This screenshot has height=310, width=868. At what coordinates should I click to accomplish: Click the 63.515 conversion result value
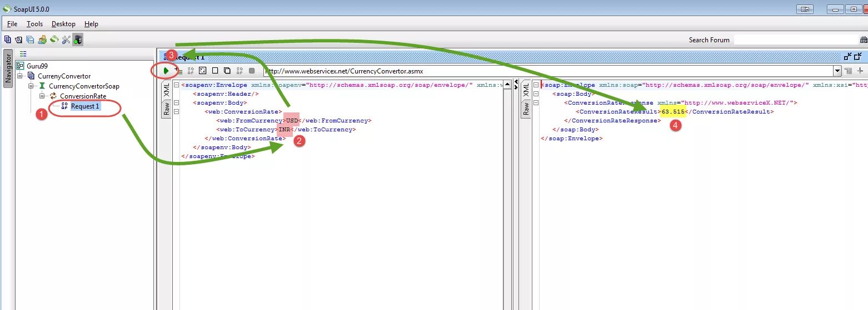click(x=672, y=112)
